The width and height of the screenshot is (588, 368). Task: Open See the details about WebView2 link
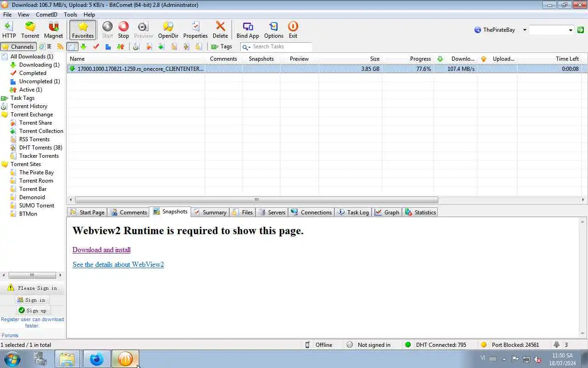118,264
